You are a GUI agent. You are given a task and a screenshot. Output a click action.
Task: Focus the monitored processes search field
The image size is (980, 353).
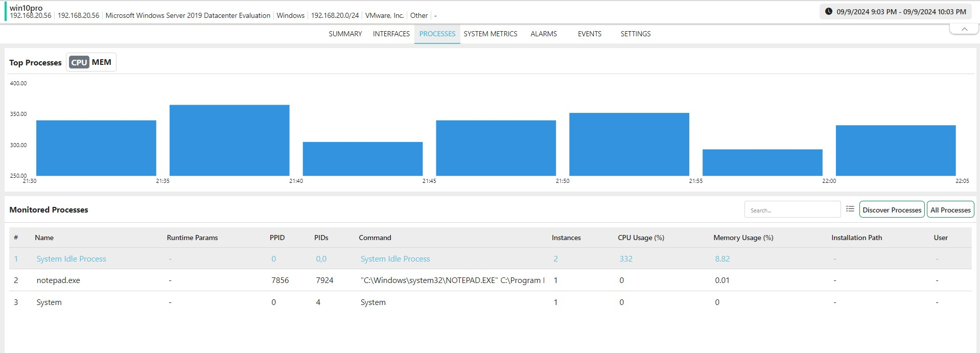(791, 210)
